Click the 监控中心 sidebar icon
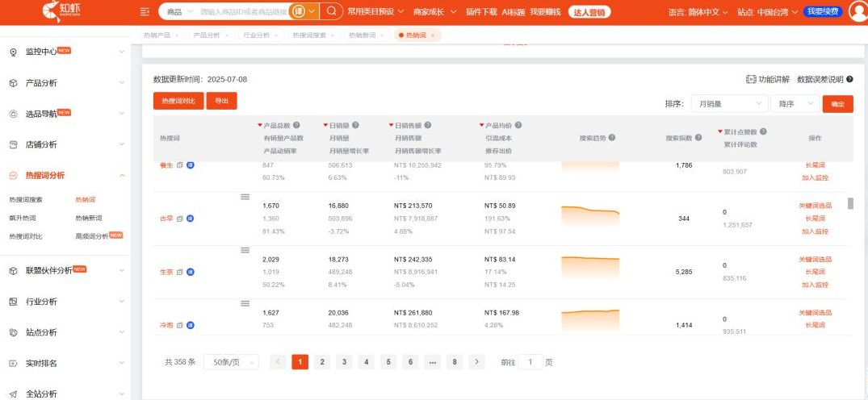 click(14, 52)
